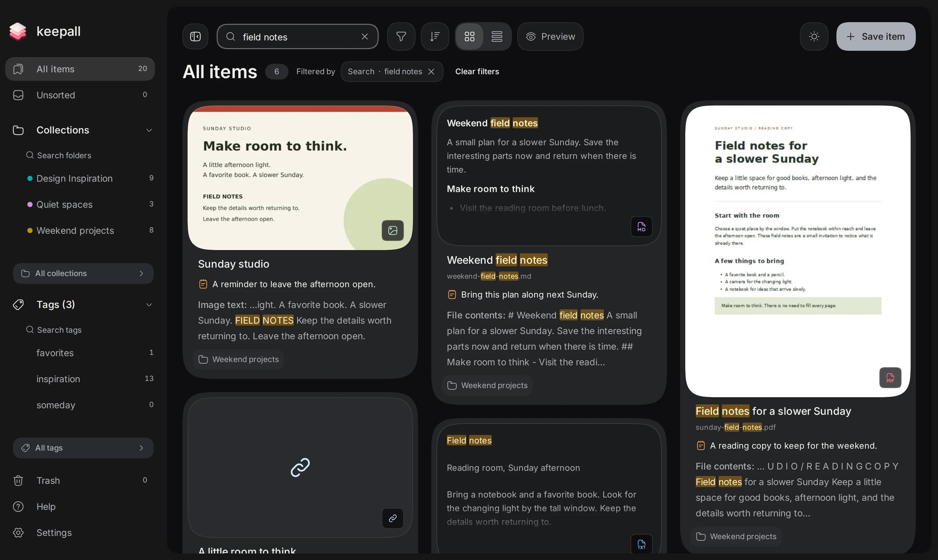Toggle the Preview eye button
This screenshot has height=560, width=938.
click(550, 36)
